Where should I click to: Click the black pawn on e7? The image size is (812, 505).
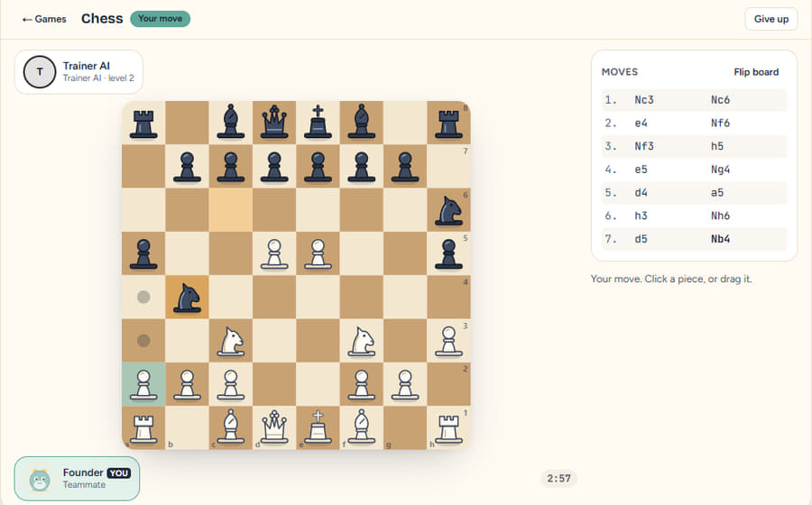coord(318,167)
